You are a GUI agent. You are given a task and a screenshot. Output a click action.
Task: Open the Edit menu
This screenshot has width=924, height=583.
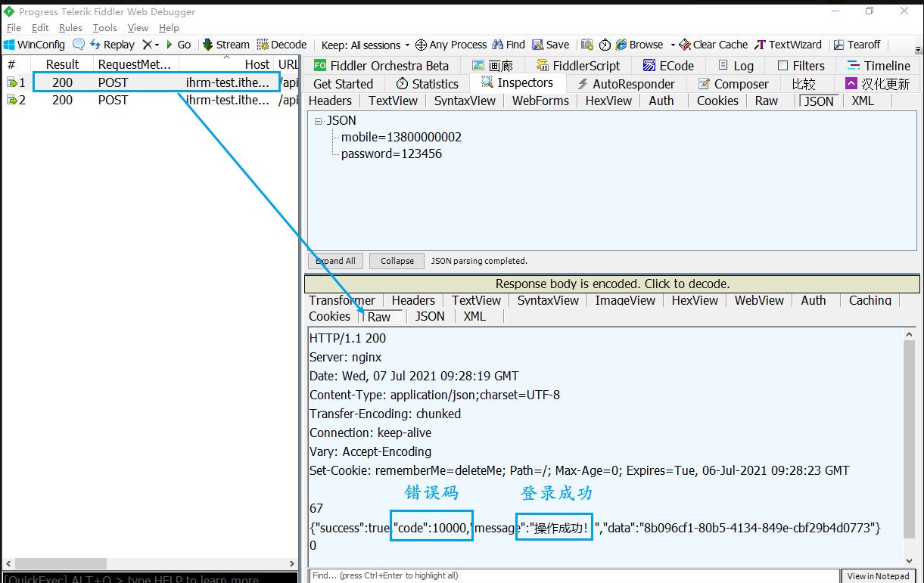40,28
